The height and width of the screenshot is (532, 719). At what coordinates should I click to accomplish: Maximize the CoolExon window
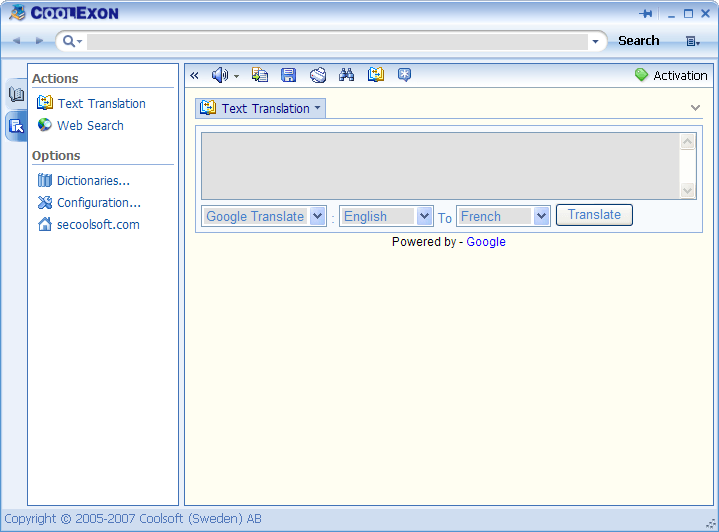pos(688,14)
